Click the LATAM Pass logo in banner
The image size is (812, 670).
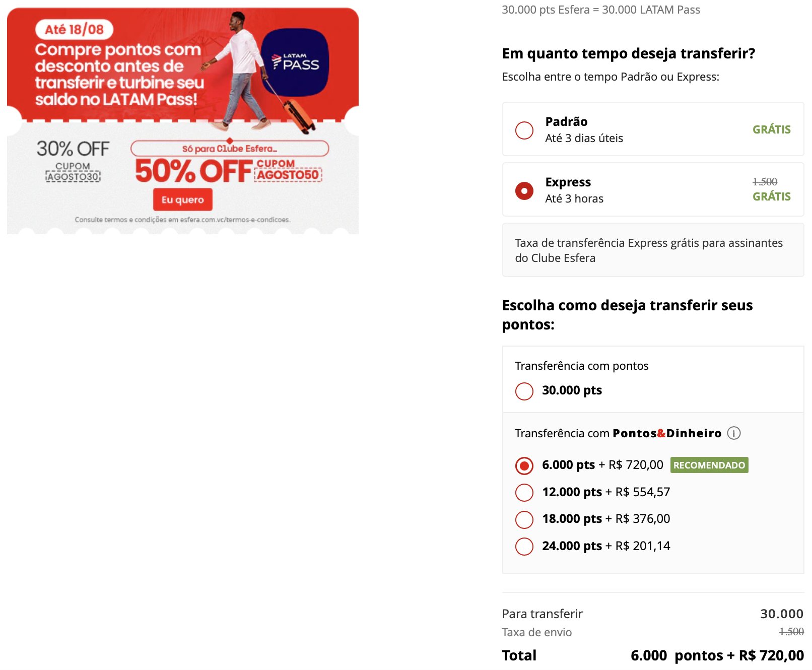point(295,62)
